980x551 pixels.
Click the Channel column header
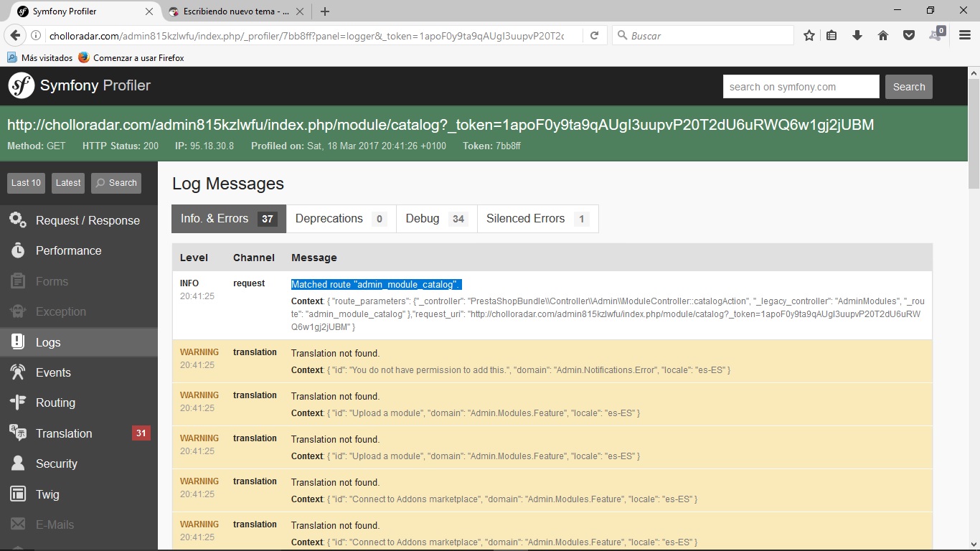click(254, 258)
